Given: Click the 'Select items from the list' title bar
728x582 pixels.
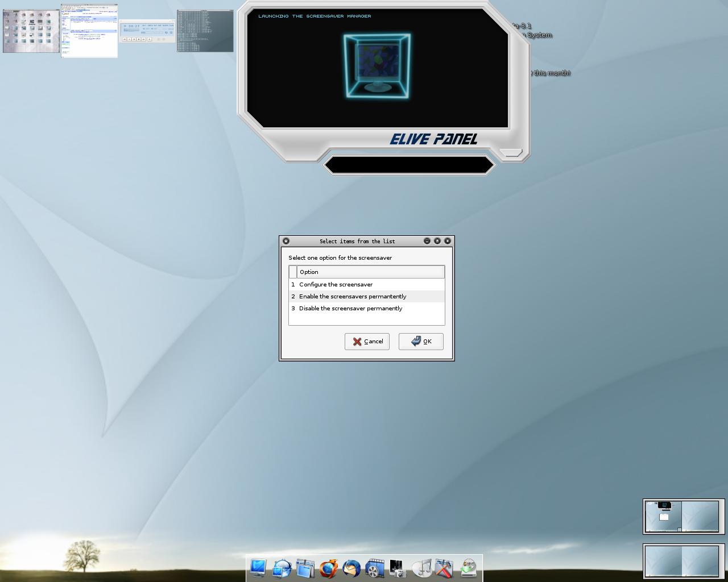Looking at the screenshot, I should point(357,241).
